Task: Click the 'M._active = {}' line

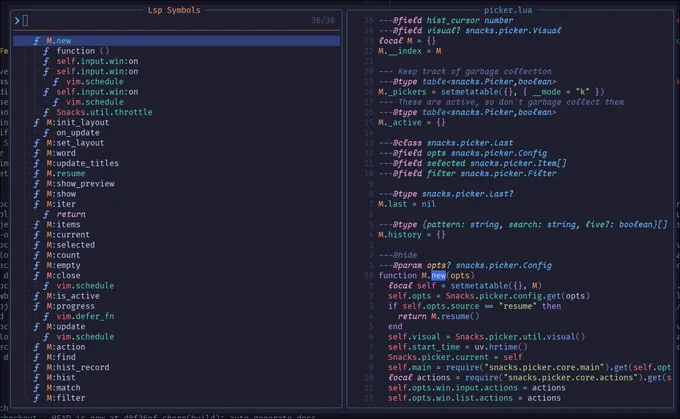Action: pyautogui.click(x=412, y=123)
